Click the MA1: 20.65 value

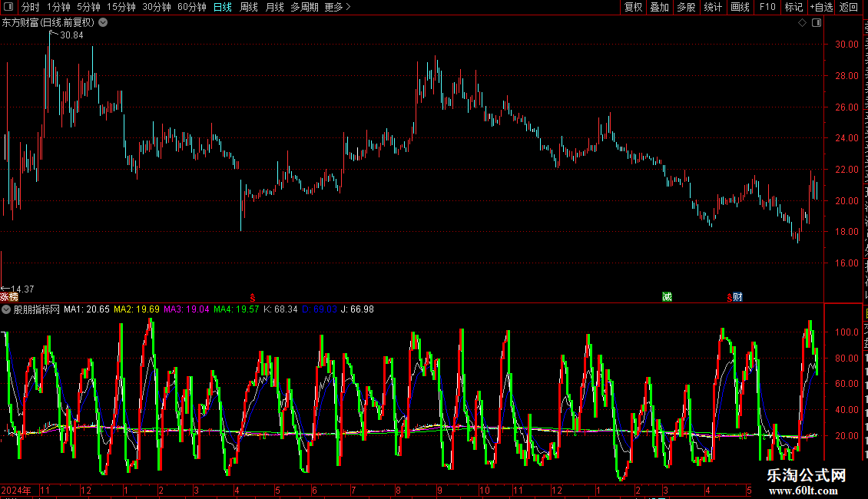point(87,309)
